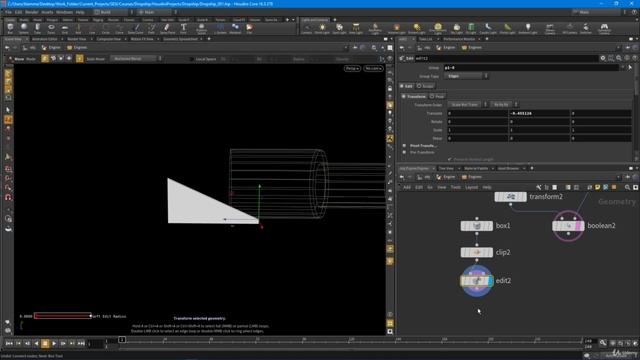Toggle Preserve Normal Length checkbox
Viewport: 640px width, 360px height.
click(x=450, y=159)
